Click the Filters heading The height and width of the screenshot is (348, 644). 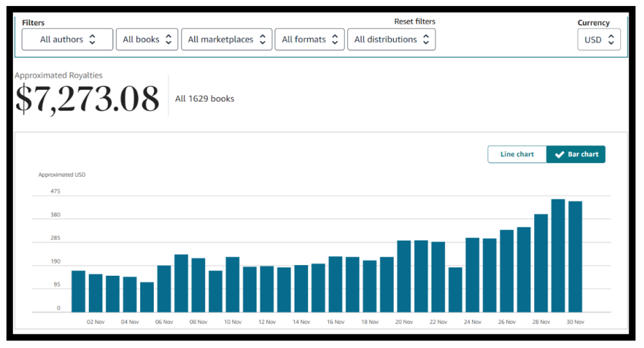[x=33, y=23]
